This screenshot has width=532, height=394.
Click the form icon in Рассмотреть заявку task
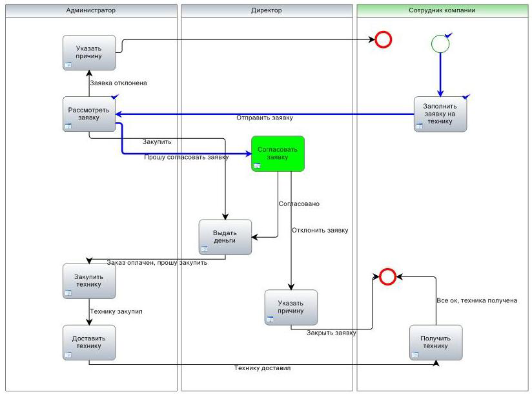[68, 126]
